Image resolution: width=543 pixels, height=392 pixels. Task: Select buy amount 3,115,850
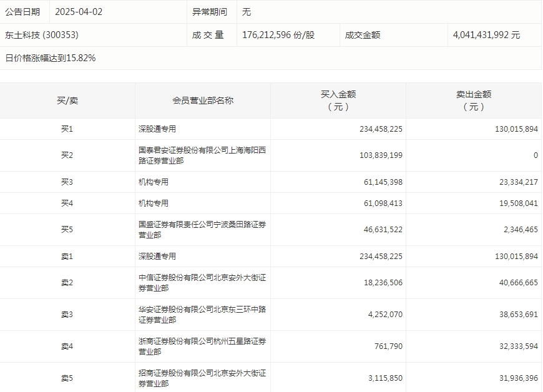tap(385, 378)
